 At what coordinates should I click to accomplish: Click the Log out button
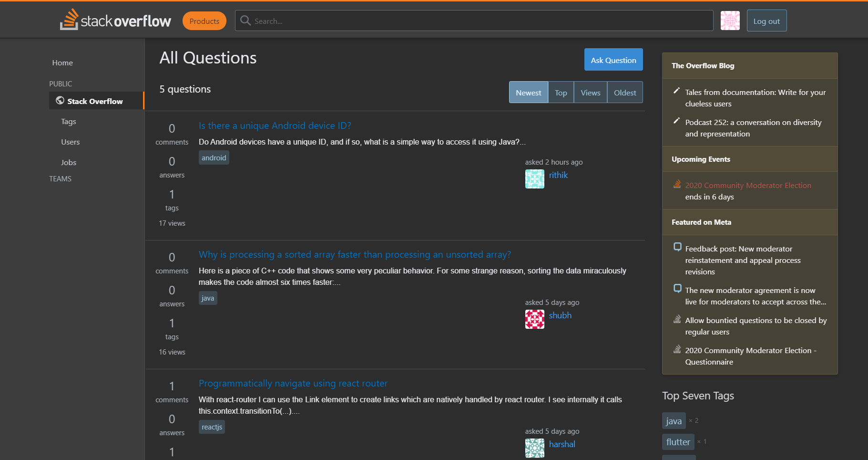pyautogui.click(x=766, y=21)
